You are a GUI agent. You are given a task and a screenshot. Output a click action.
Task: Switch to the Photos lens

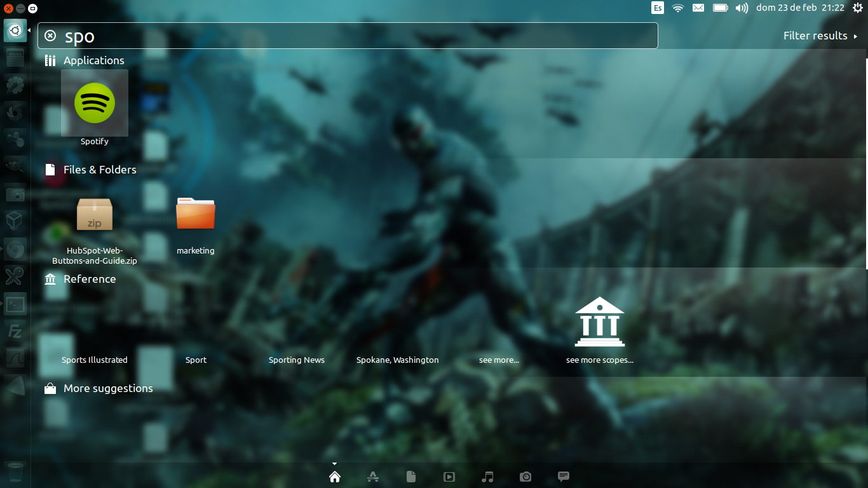526,477
